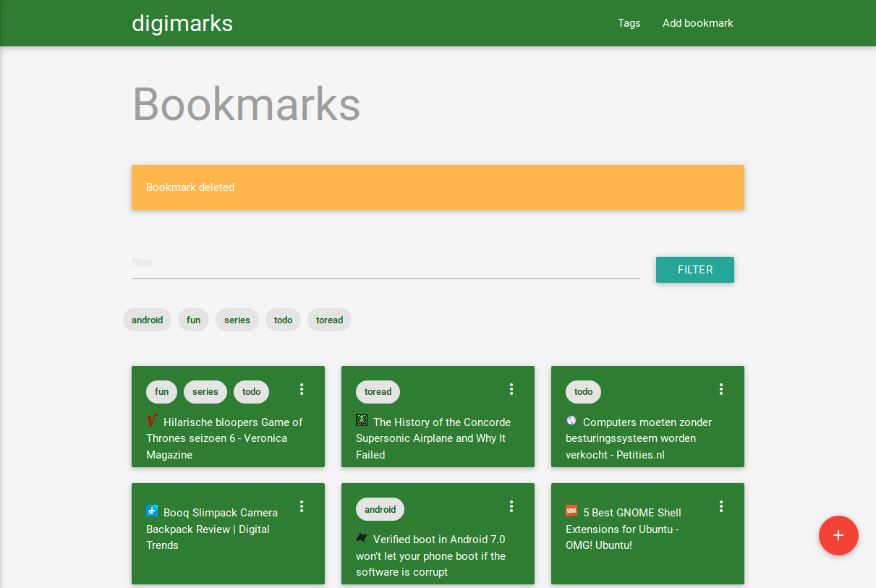The image size is (876, 588).
Task: Open the options menu on the Concorde bookmark
Action: (511, 388)
